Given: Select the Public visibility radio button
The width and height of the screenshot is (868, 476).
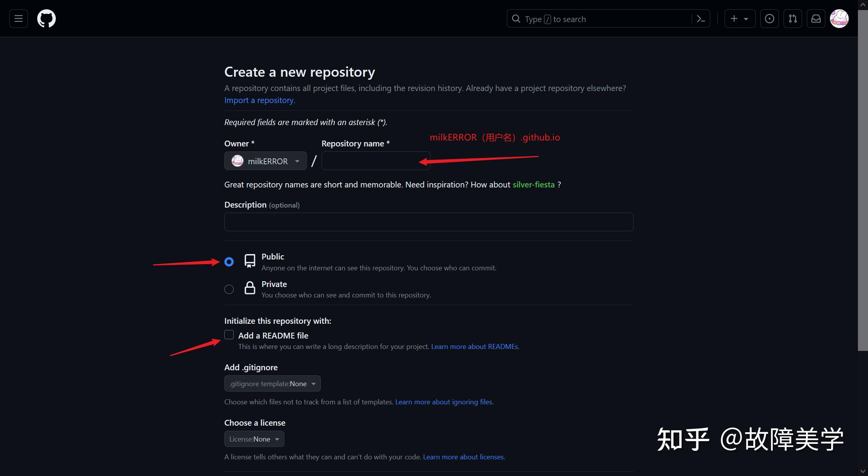Looking at the screenshot, I should (229, 262).
